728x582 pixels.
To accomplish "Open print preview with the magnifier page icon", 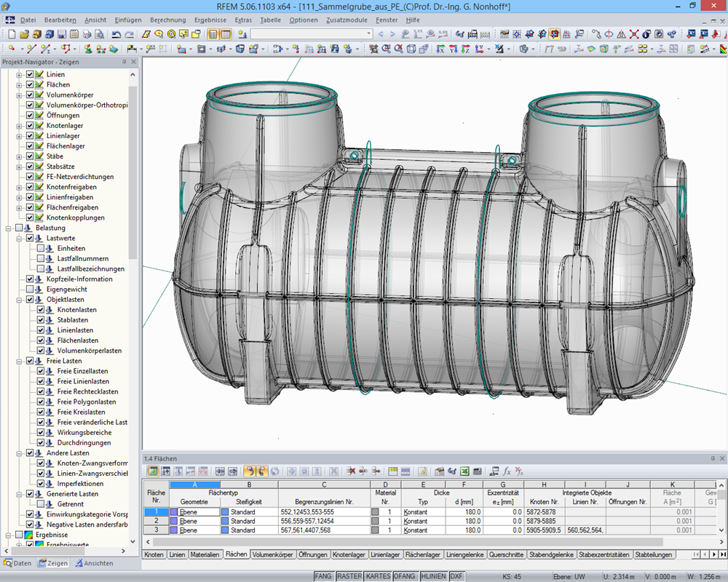I will point(99,34).
